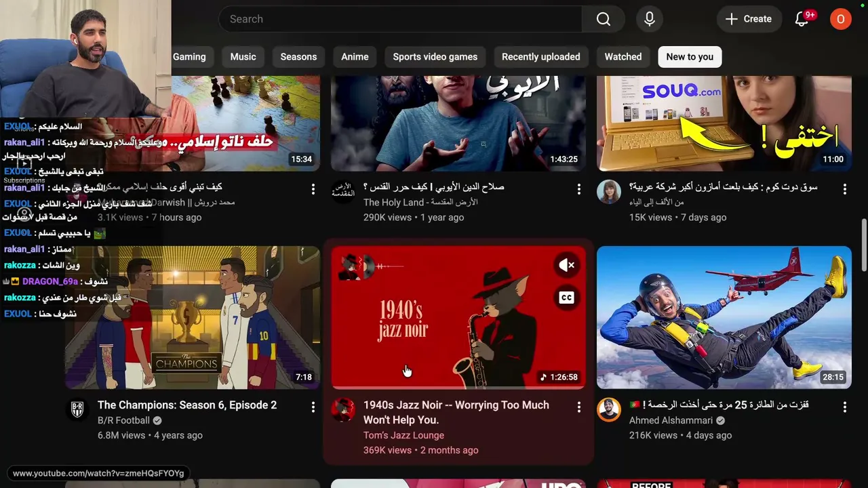Screen dimensions: 868x488
Task: Open Tom's Jazz Lounge channel avatar
Action: (343, 410)
